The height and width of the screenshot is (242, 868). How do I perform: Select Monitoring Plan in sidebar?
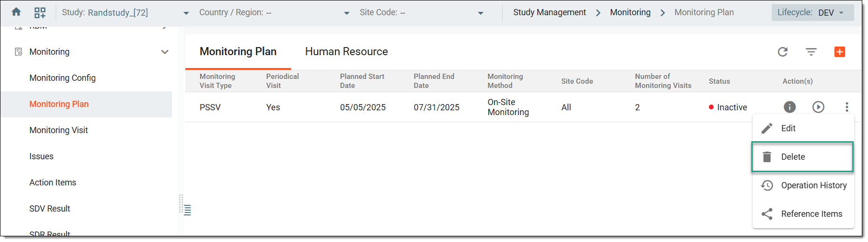click(86, 104)
